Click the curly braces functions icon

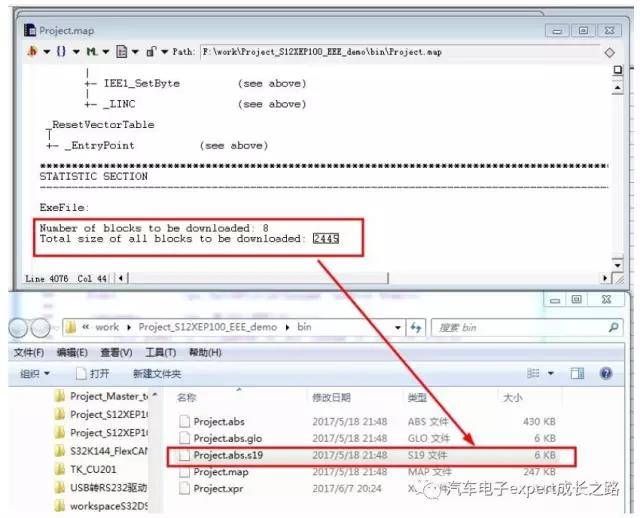click(62, 50)
